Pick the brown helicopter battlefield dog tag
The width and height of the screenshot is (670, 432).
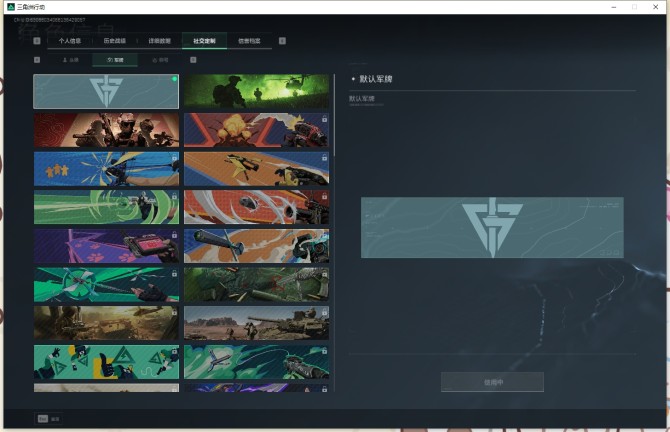point(106,323)
